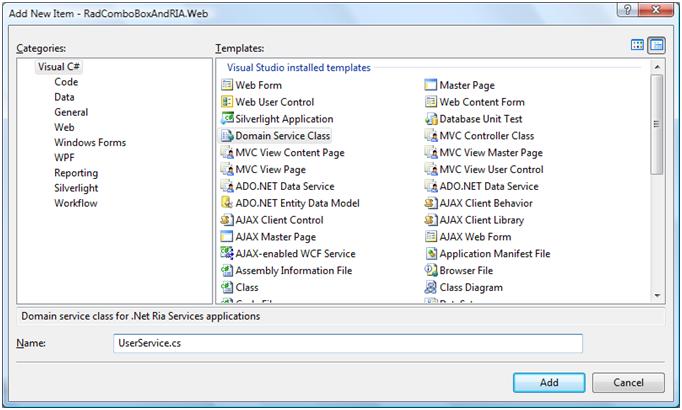Select the MVC Controller Class label
Image resolution: width=682 pixels, height=410 pixels.
[487, 136]
